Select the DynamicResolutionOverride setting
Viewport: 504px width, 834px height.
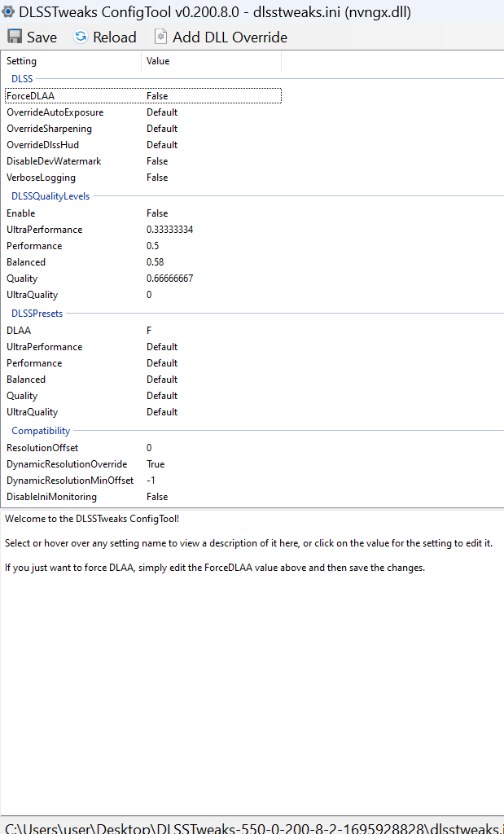(x=67, y=464)
